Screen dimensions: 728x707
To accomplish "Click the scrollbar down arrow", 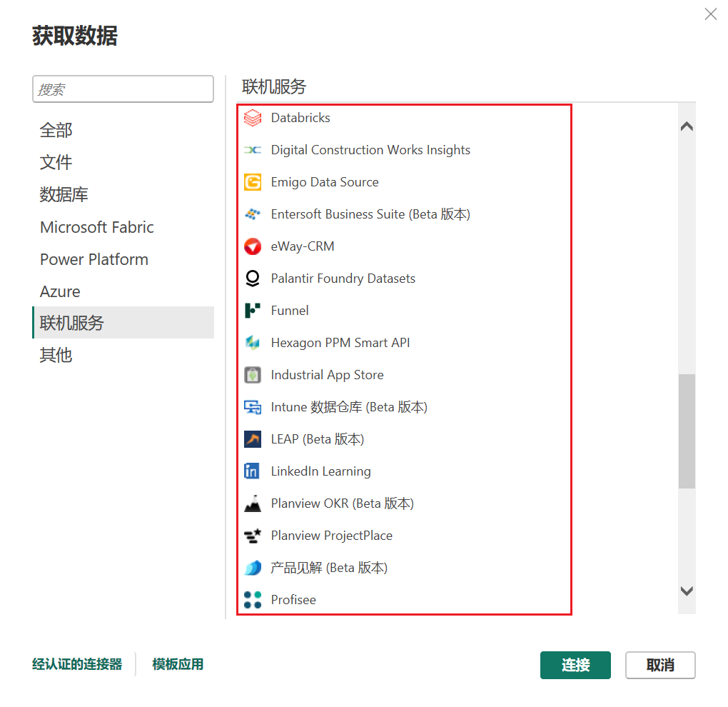I will tap(687, 591).
